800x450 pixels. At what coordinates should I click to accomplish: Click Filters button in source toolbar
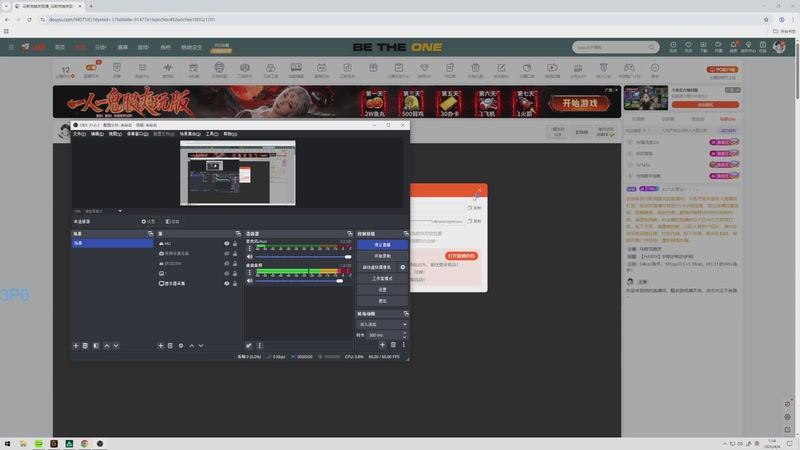pyautogui.click(x=173, y=222)
